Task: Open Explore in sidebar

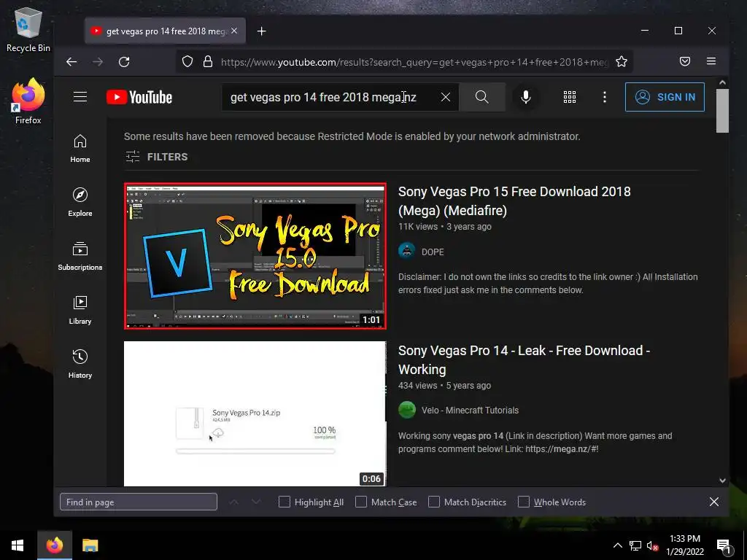Action: (80, 202)
